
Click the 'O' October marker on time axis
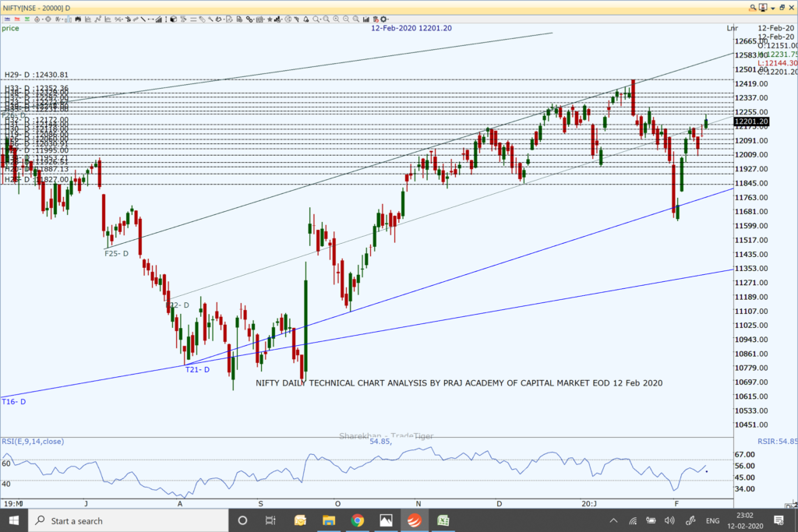(337, 503)
